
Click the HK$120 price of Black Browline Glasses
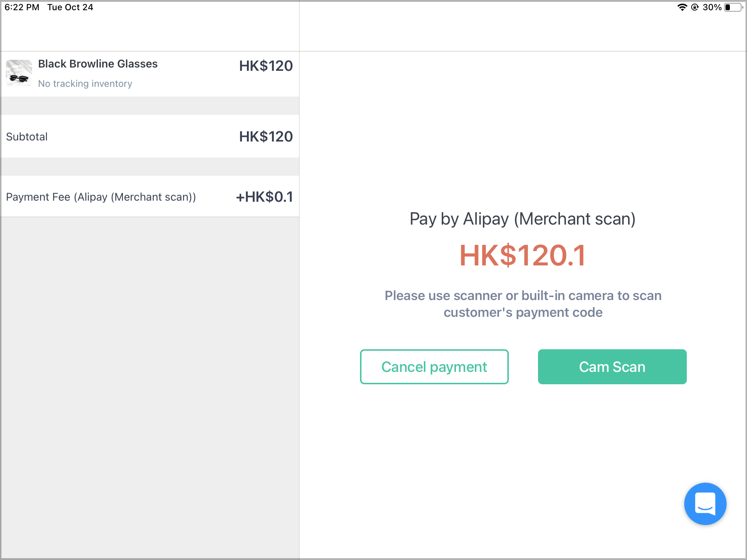pos(266,66)
